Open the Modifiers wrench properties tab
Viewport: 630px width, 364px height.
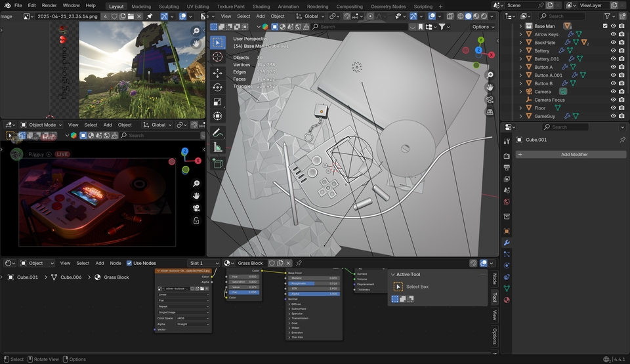[x=507, y=243]
